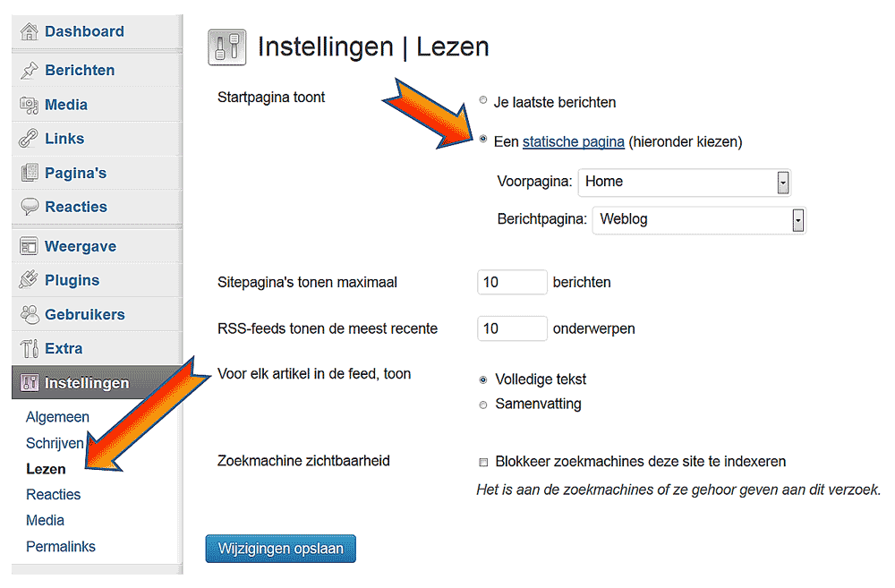
Task: Click the Plugins plug icon
Action: click(x=30, y=280)
